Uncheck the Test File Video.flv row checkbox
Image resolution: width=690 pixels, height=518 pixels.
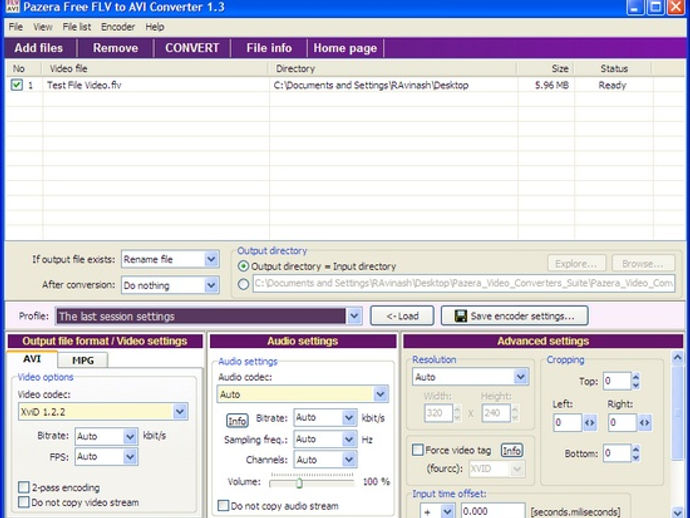coord(17,84)
